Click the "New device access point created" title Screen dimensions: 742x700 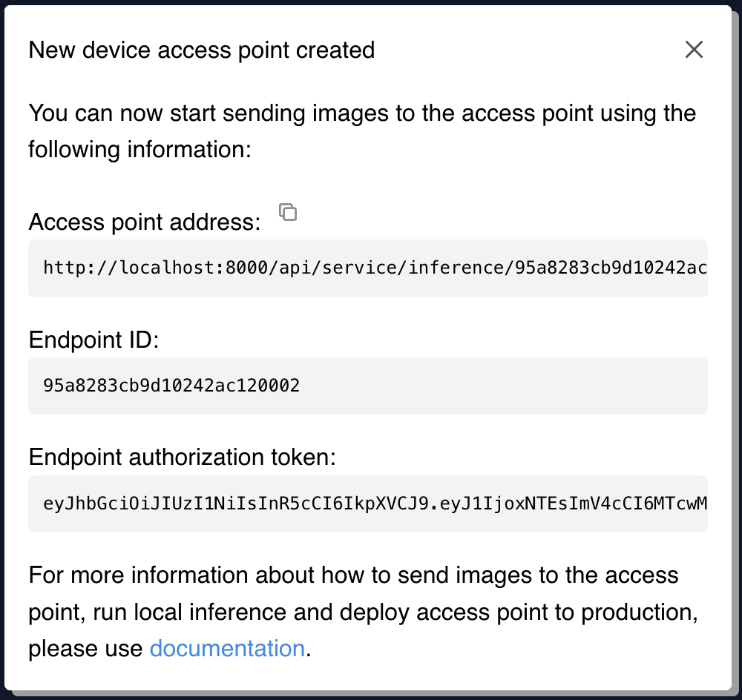coord(201,50)
